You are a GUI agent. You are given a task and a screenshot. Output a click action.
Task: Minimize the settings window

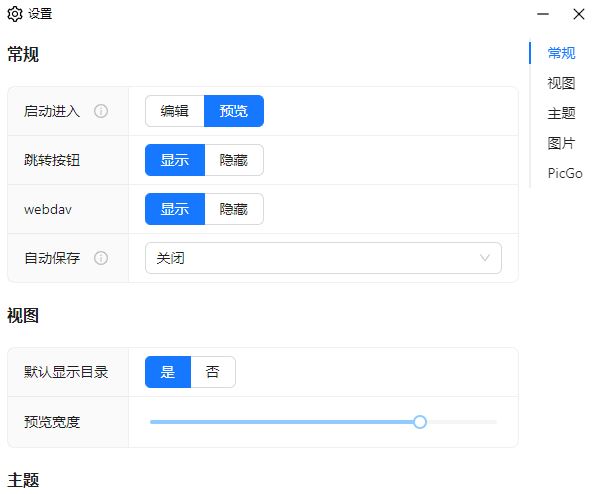(543, 14)
